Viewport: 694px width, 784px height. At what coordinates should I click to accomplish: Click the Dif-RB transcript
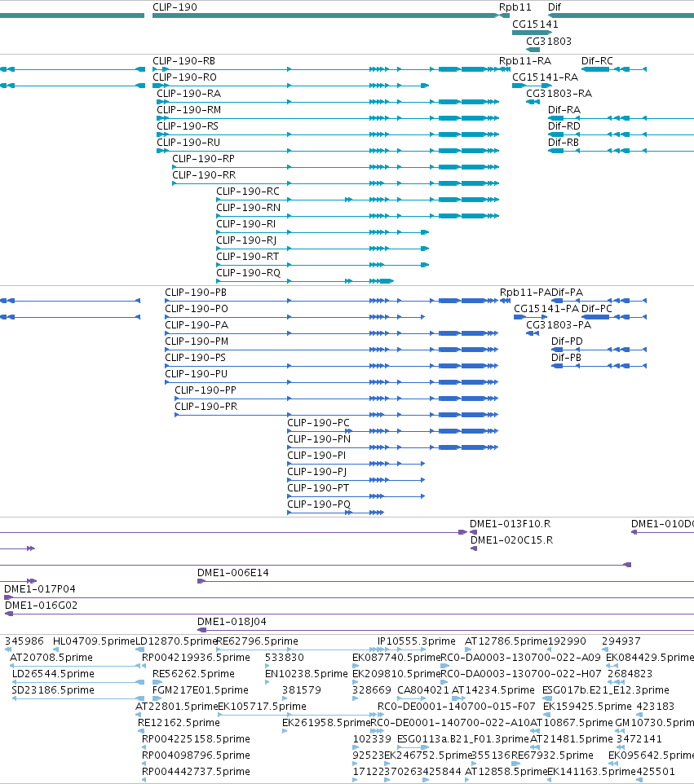pos(563,143)
